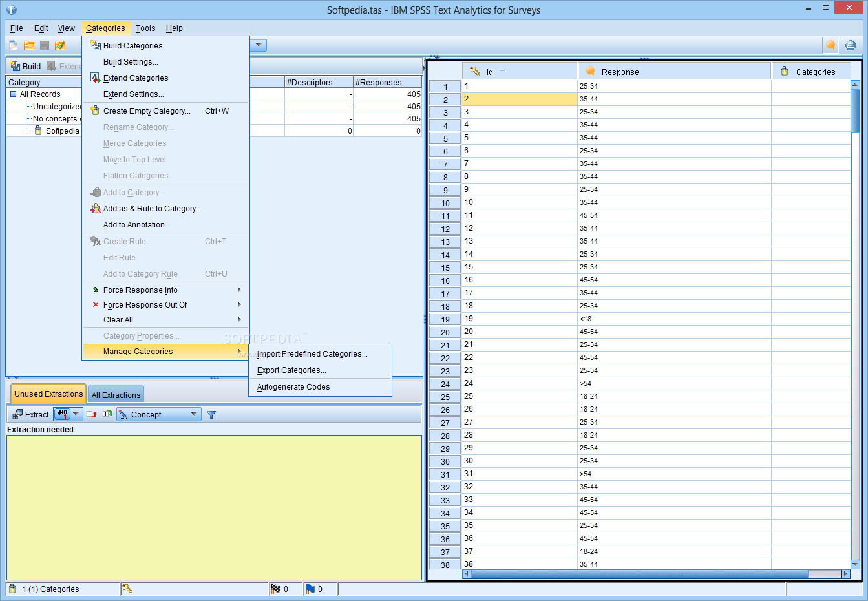This screenshot has height=601, width=868.
Task: Click the horizontal scrollbar left arrow in data table
Action: [467, 574]
